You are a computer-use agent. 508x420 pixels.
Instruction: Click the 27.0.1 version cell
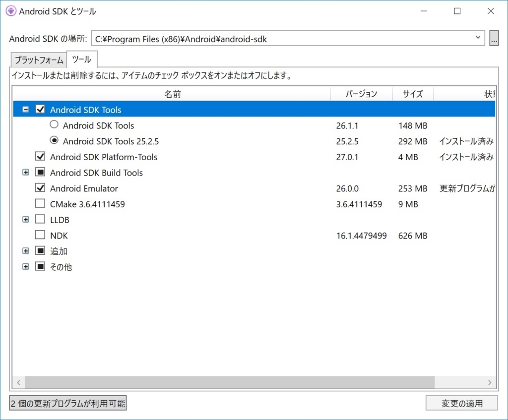coord(347,157)
